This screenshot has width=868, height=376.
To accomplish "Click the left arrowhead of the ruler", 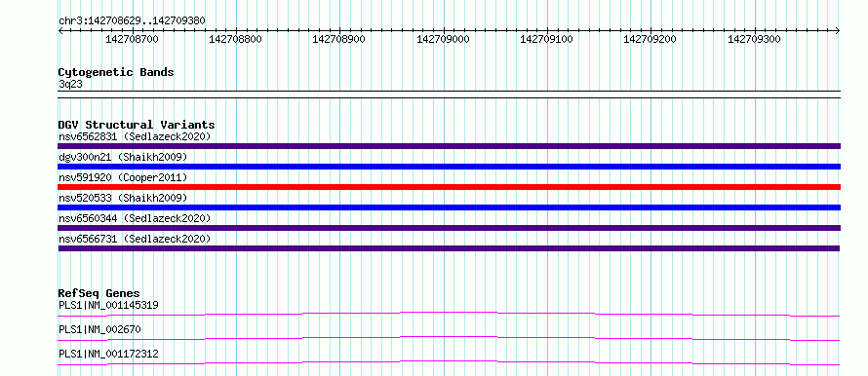I will [x=60, y=31].
